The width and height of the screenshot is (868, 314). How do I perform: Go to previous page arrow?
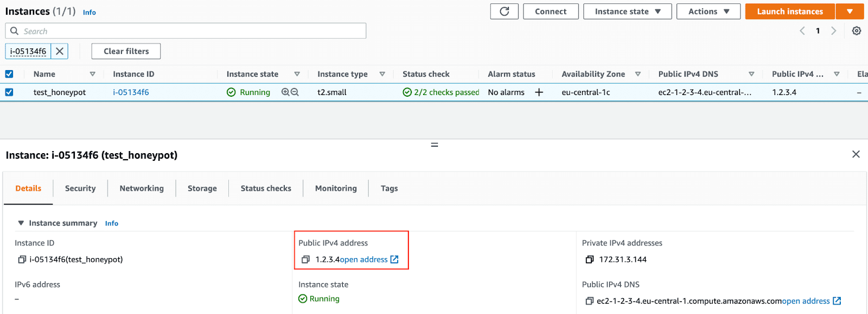802,31
